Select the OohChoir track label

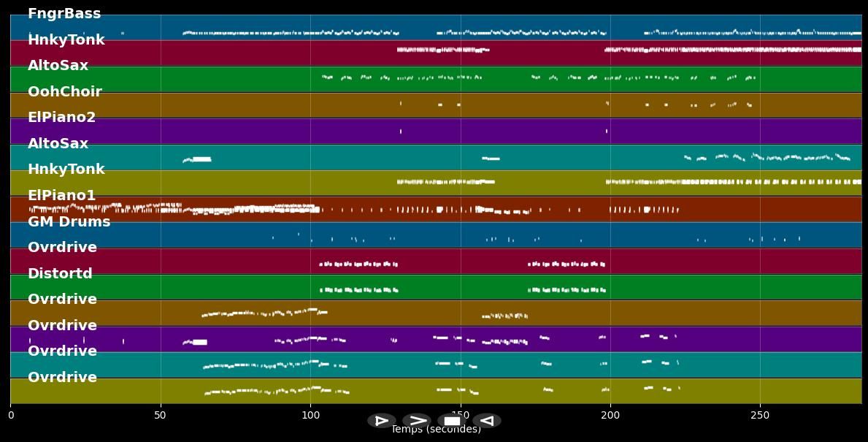(64, 92)
